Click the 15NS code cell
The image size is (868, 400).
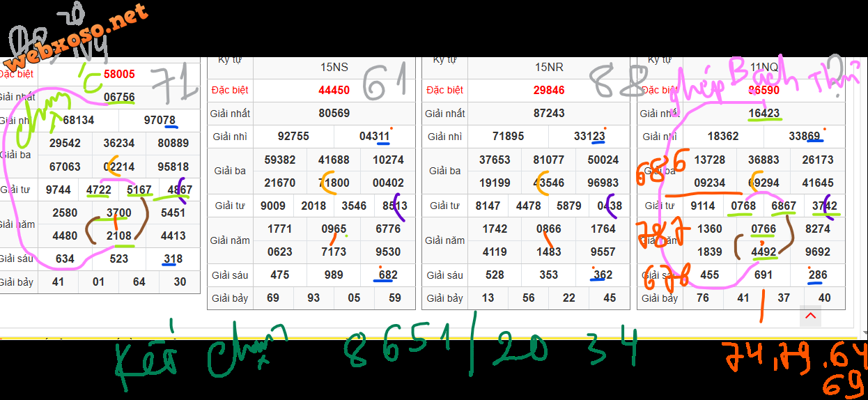334,68
